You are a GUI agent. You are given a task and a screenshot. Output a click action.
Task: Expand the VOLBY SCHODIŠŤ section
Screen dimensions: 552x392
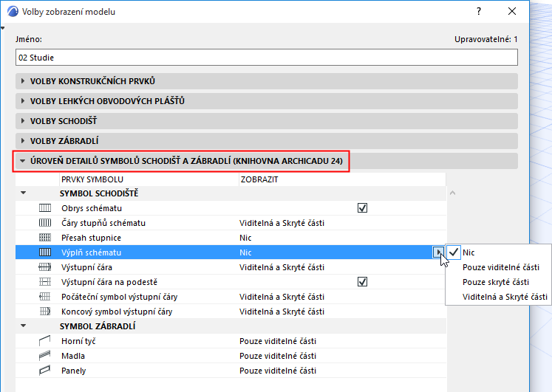click(267, 121)
